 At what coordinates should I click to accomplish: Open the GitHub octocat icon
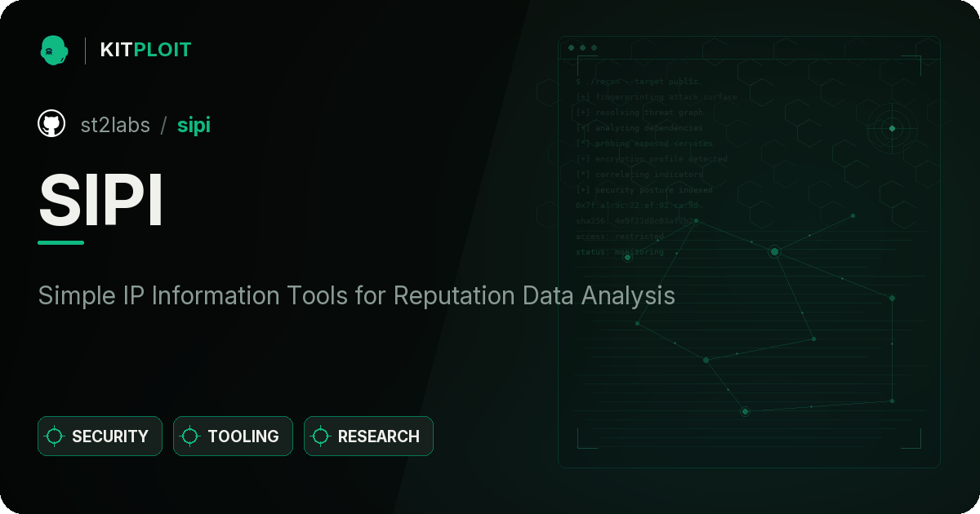coord(51,124)
